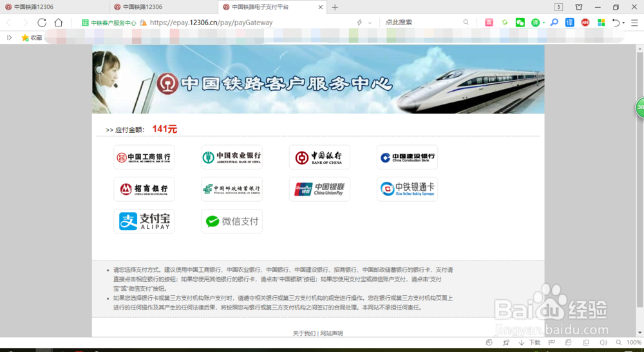Image resolution: width=644 pixels, height=352 pixels.
Task: Click the magnifier icon in the search box
Action: click(466, 23)
